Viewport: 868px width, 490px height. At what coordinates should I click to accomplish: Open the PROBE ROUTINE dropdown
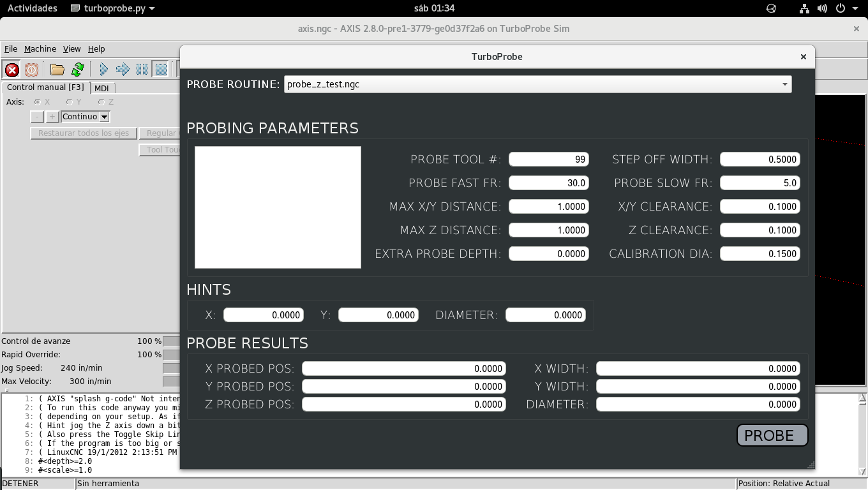point(537,84)
